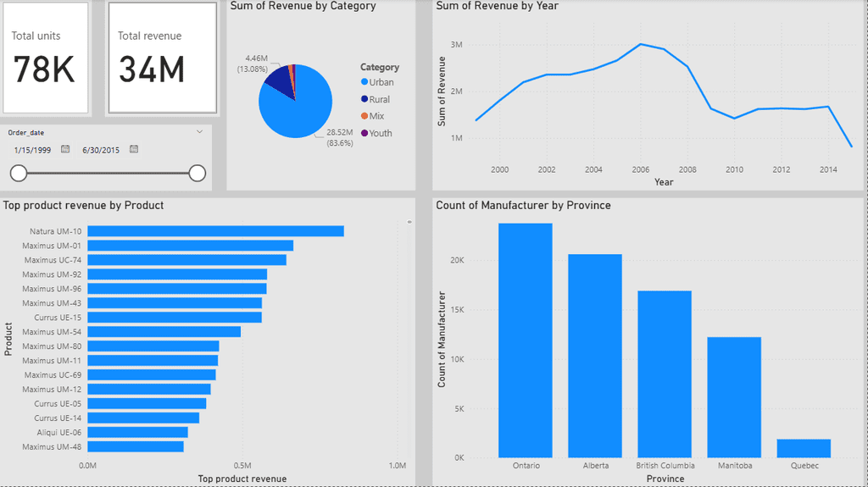Select the Manitoba bar in Province chart

(x=734, y=397)
